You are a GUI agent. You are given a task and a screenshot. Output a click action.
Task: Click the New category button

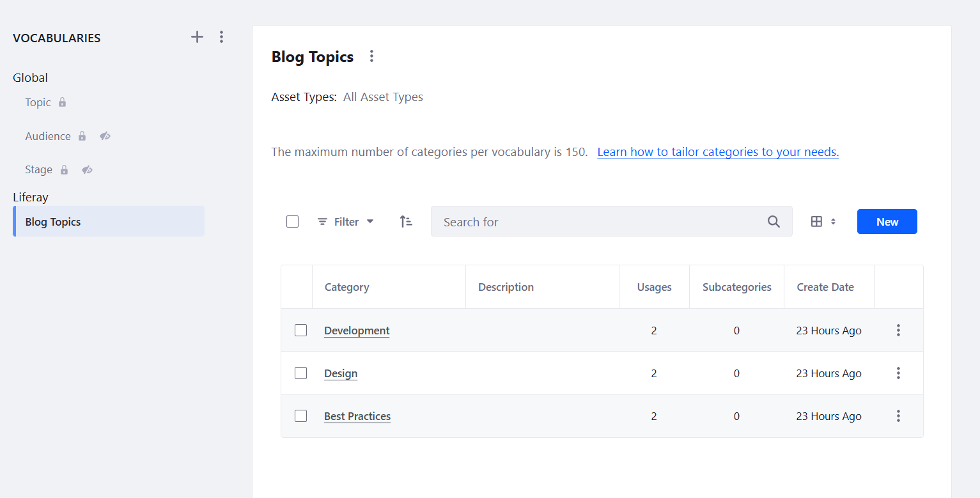pyautogui.click(x=887, y=222)
